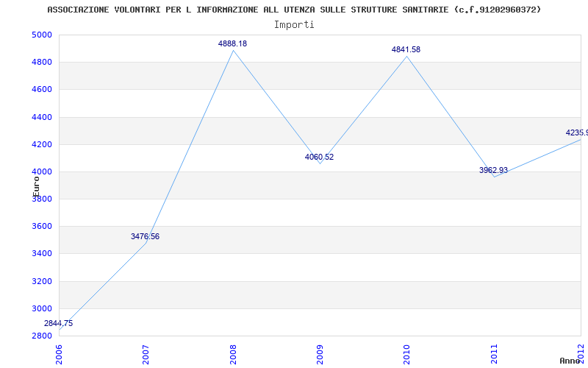
Task: Click y-axis tick 4200
Action: (x=41, y=144)
